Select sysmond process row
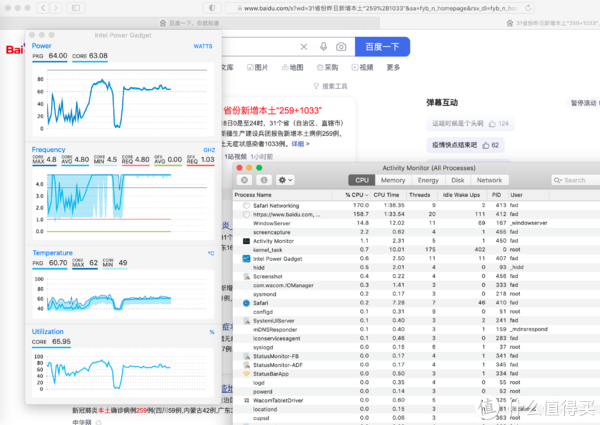 coord(416,294)
